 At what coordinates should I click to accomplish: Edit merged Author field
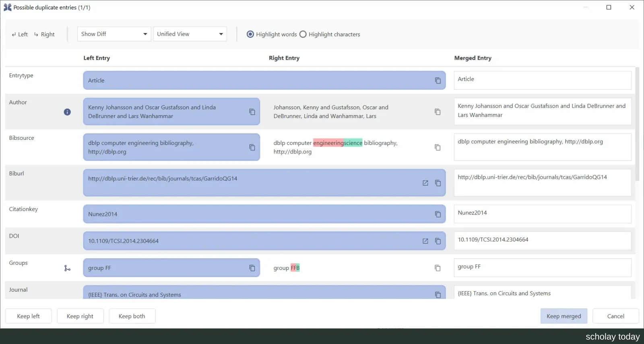(x=543, y=112)
